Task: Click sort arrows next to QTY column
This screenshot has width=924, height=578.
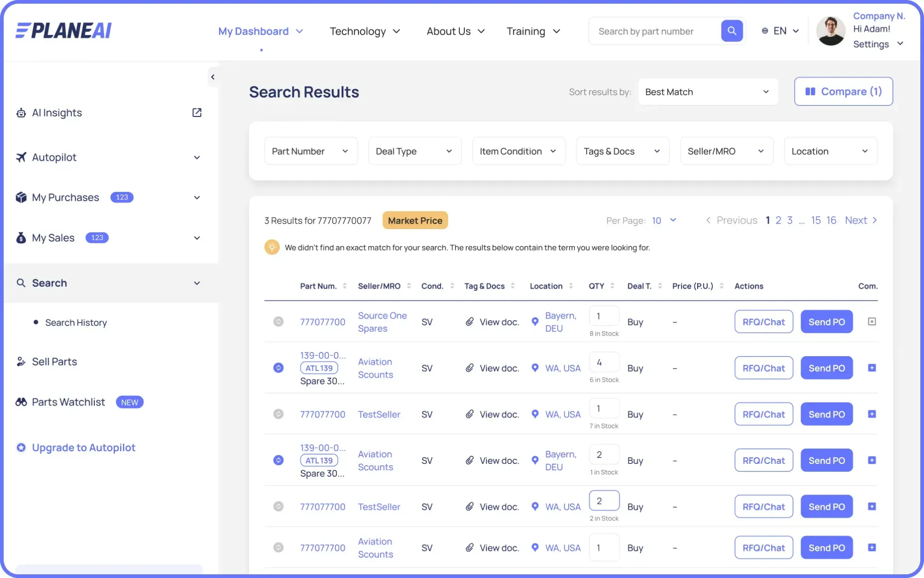Action: 612,286
